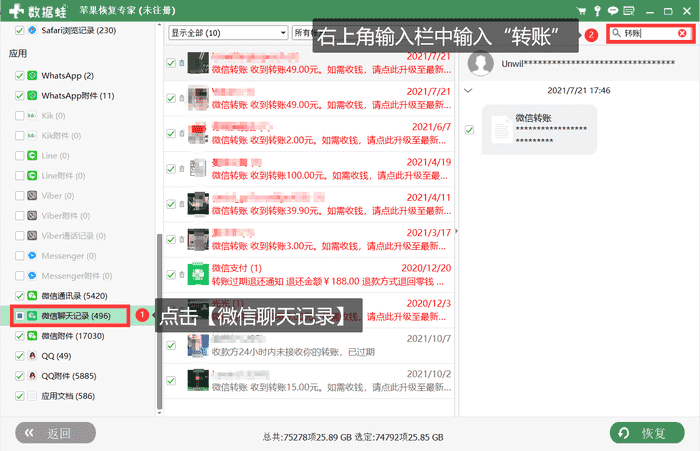Screen dimensions: 700x451
Task: Open the chat bubble feedback icon
Action: [613, 11]
